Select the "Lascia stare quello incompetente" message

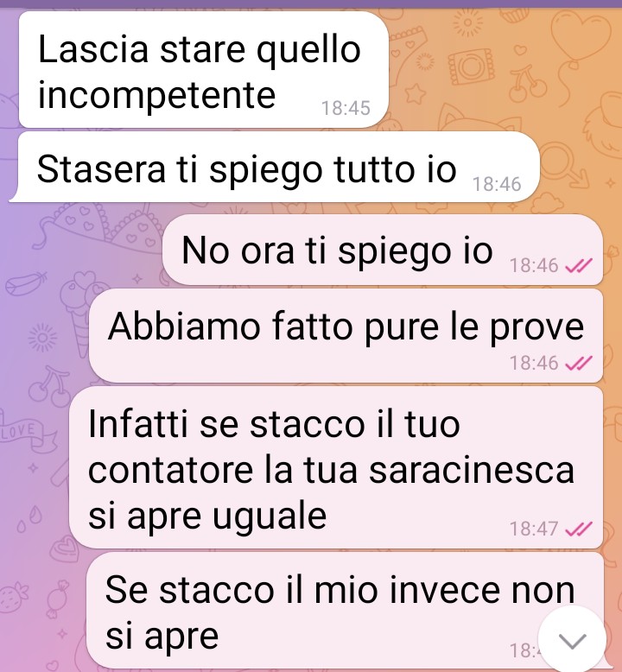[204, 69]
